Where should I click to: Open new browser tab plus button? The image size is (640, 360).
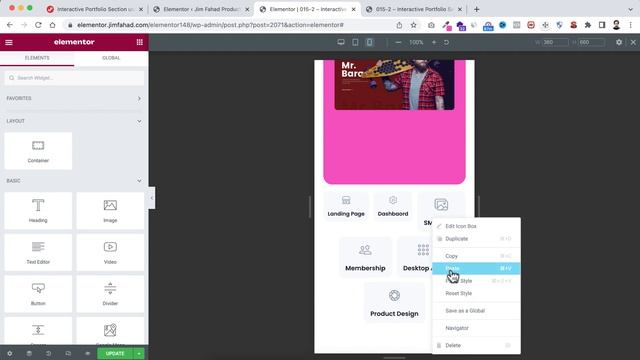(476, 9)
